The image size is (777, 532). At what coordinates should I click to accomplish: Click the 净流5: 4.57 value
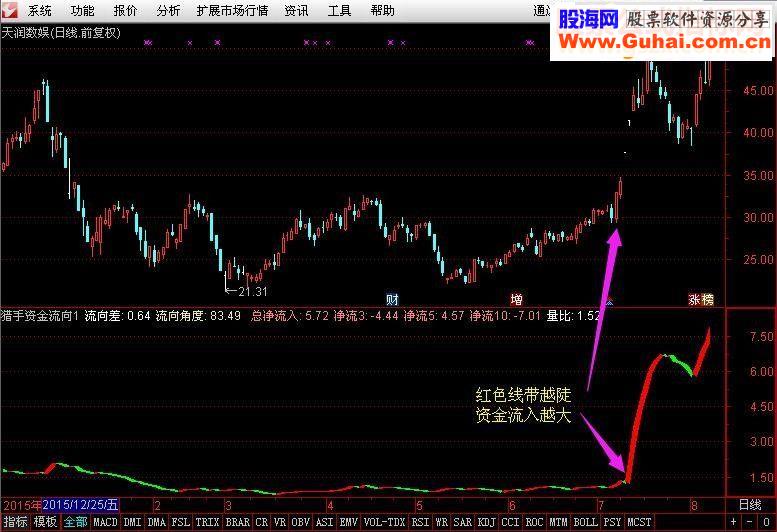[x=434, y=316]
